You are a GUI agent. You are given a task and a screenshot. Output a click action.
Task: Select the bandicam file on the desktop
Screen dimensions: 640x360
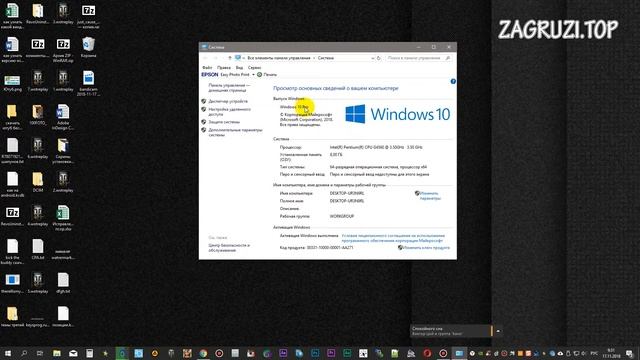[x=88, y=83]
